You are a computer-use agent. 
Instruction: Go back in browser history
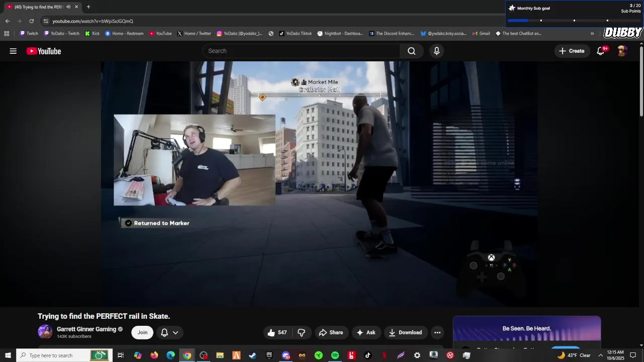7,21
